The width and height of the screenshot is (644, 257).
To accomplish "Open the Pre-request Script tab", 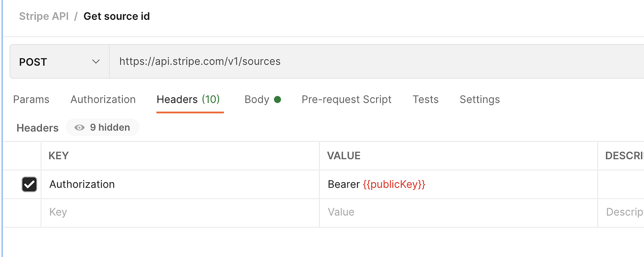I will [347, 99].
